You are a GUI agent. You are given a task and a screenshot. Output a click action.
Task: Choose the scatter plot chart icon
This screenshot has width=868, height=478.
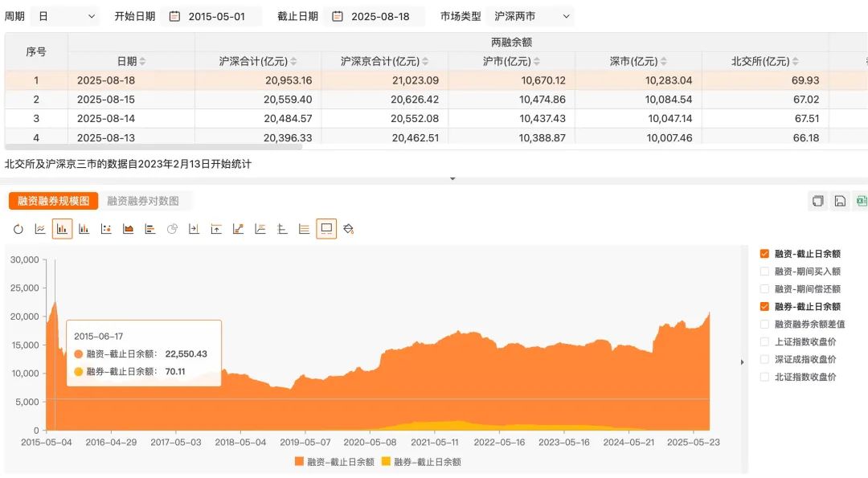(x=106, y=229)
